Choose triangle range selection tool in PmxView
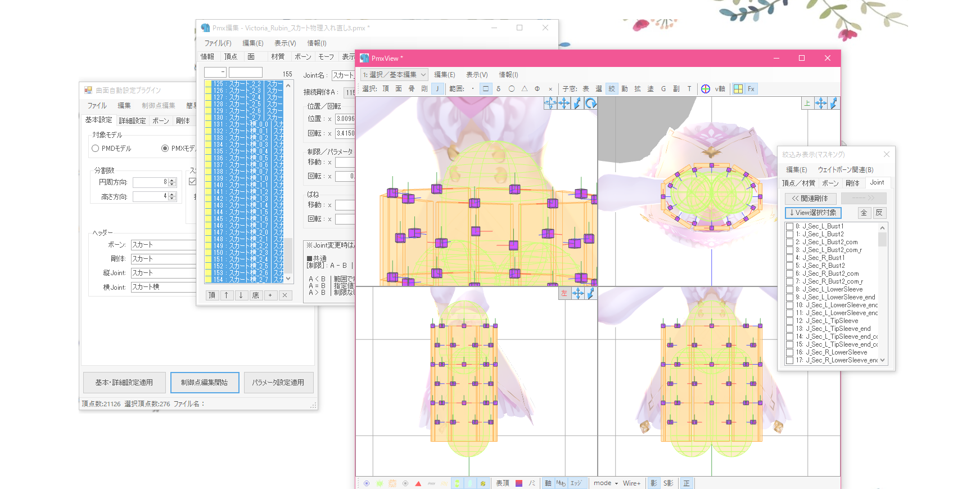The width and height of the screenshot is (980, 489). 525,89
